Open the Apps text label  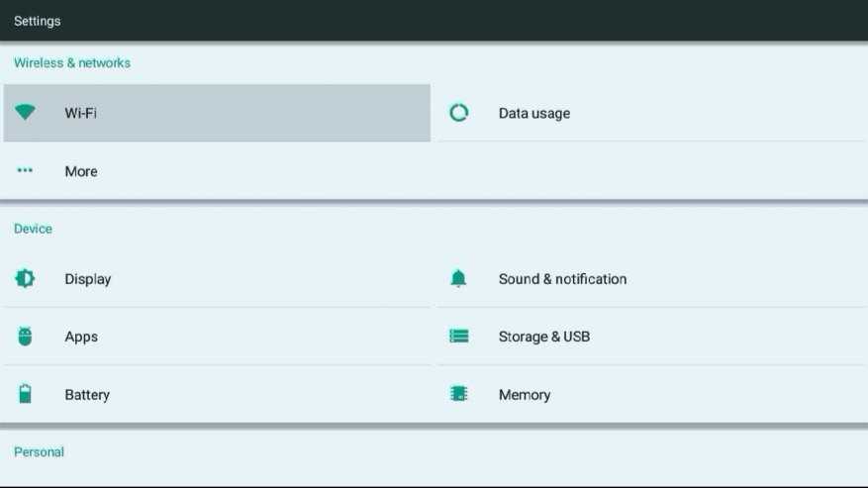[81, 337]
